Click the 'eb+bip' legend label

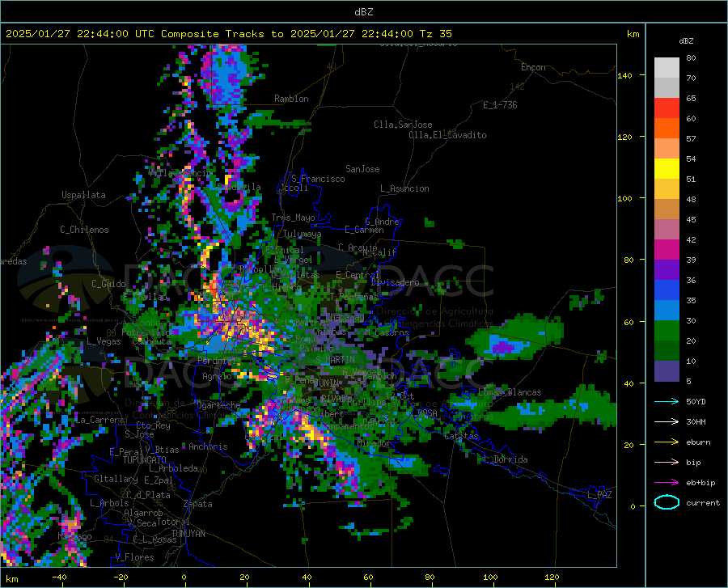pos(700,483)
